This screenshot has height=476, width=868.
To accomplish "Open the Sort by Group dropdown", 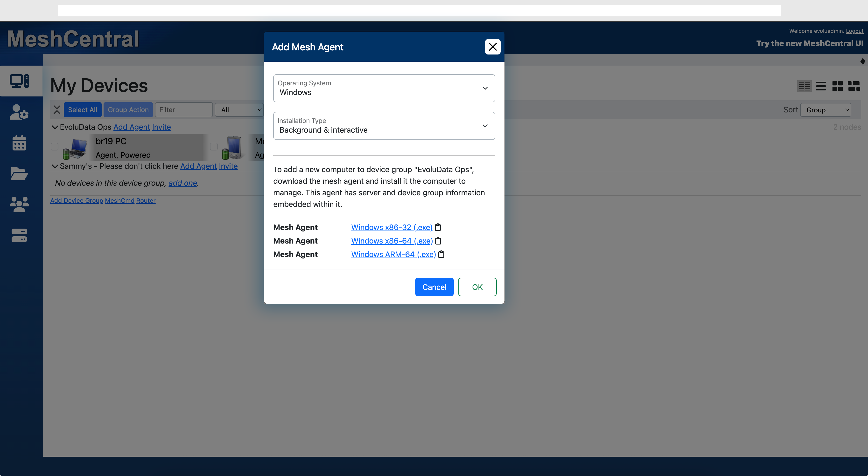I will (x=826, y=110).
